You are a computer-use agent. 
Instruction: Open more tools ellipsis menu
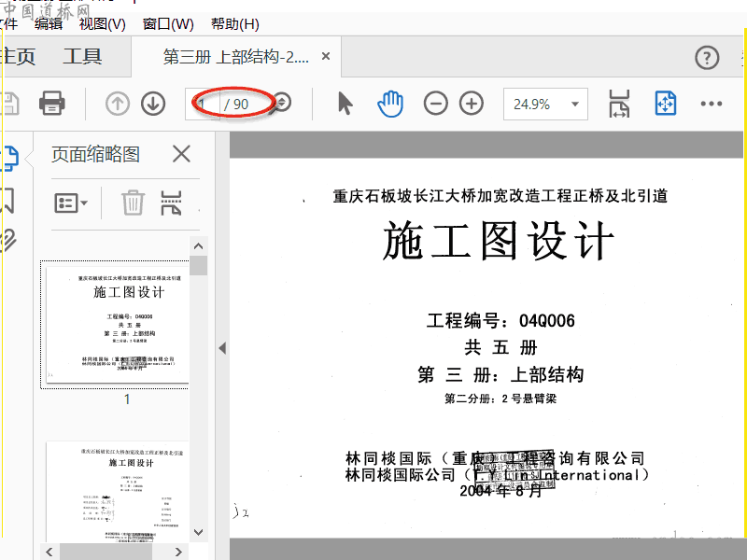[x=712, y=104]
